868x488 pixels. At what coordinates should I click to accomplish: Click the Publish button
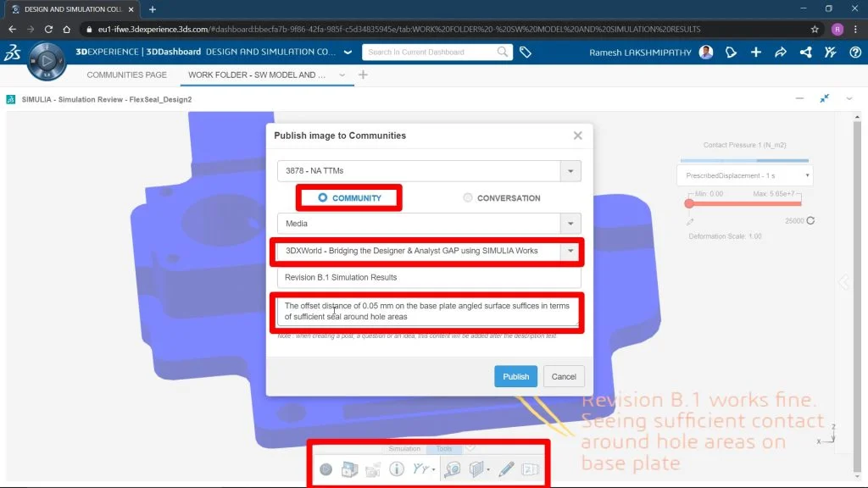515,376
